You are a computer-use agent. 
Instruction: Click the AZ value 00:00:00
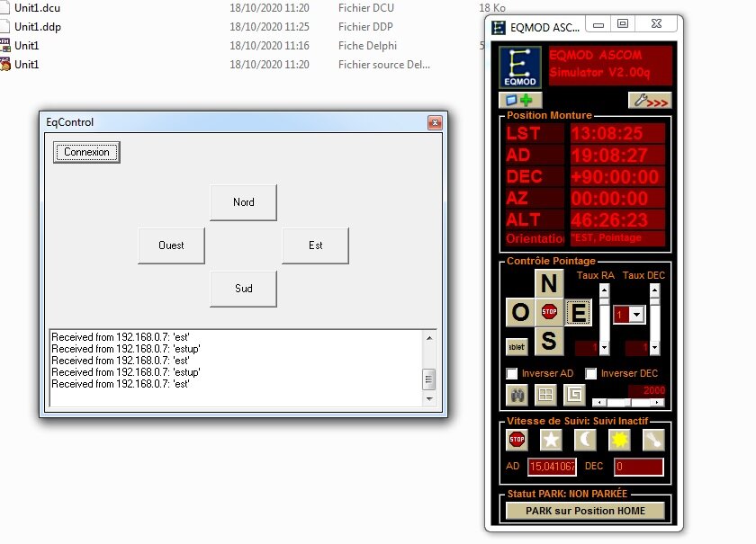(617, 199)
